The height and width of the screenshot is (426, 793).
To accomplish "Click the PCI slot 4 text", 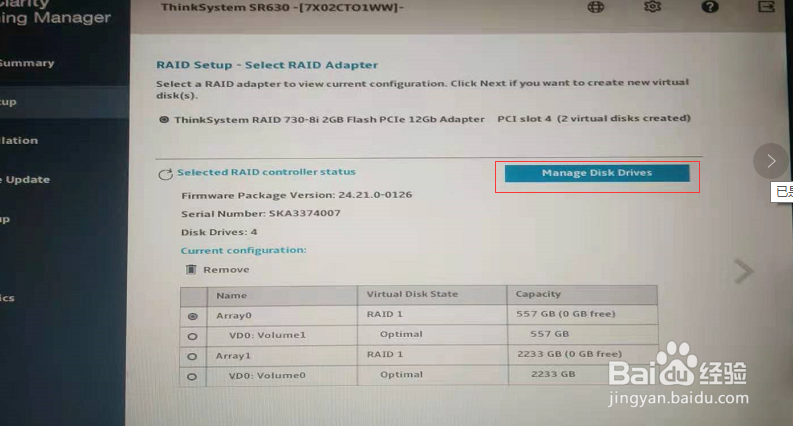I will pos(524,118).
